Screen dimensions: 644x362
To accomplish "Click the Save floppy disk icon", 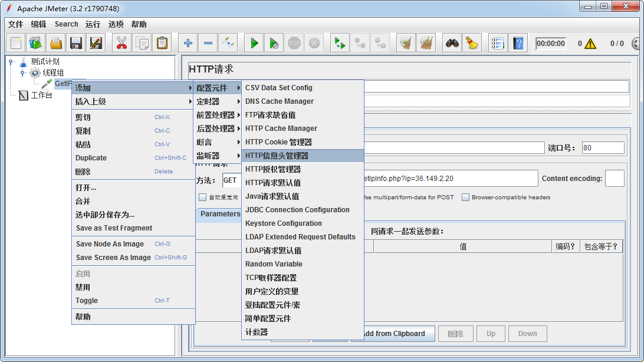I will [76, 43].
